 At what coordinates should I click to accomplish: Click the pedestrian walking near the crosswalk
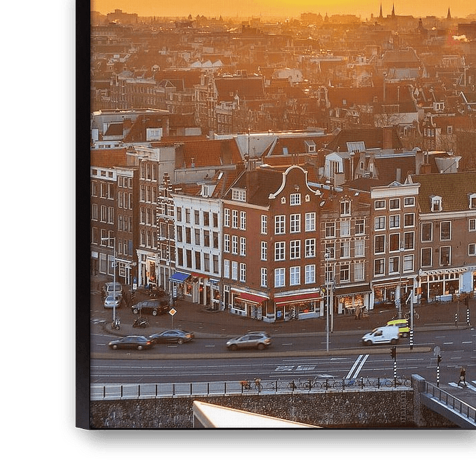click(x=462, y=375)
